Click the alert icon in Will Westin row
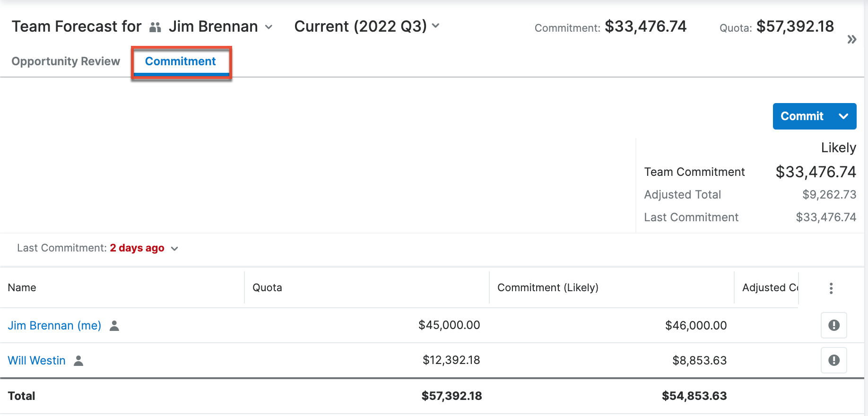The image size is (868, 416). (833, 360)
